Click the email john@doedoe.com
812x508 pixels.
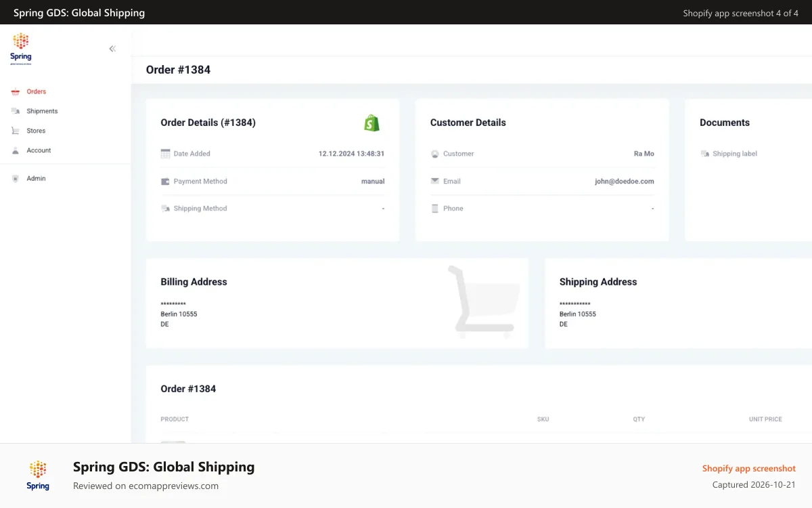(x=625, y=182)
